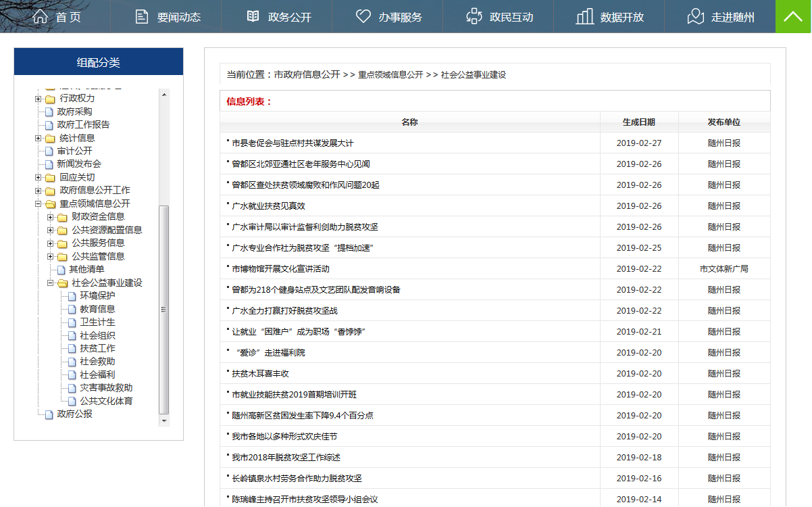Collapse the 社会公益事业建设 tree node
The height and width of the screenshot is (507, 812).
point(51,283)
